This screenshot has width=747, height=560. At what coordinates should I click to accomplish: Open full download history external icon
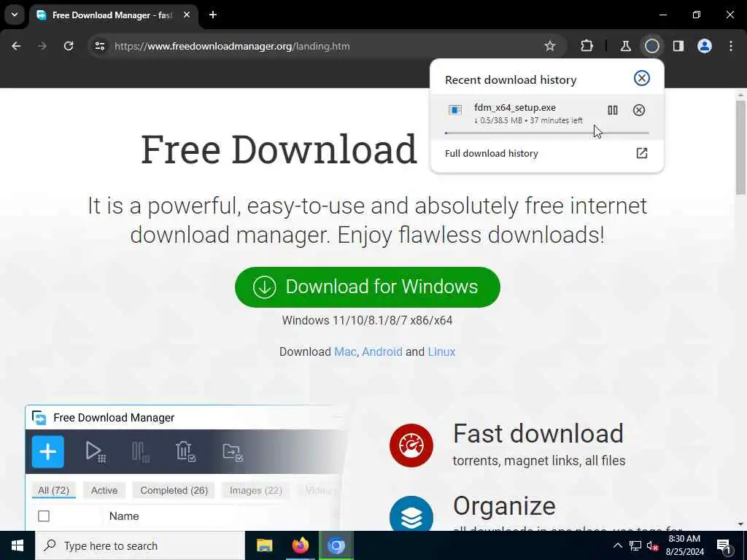[642, 153]
